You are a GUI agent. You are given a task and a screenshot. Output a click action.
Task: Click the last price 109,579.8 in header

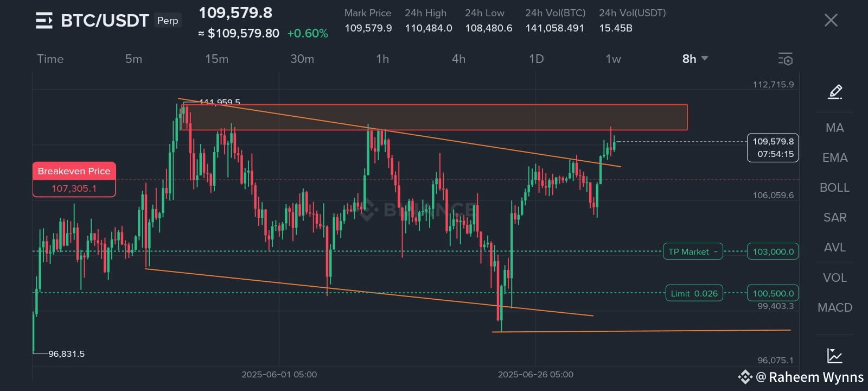(x=235, y=12)
